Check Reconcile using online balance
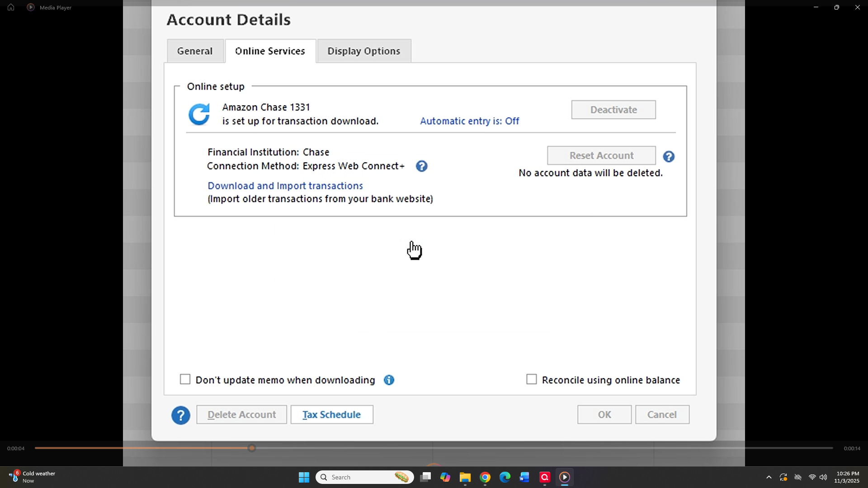 point(531,379)
